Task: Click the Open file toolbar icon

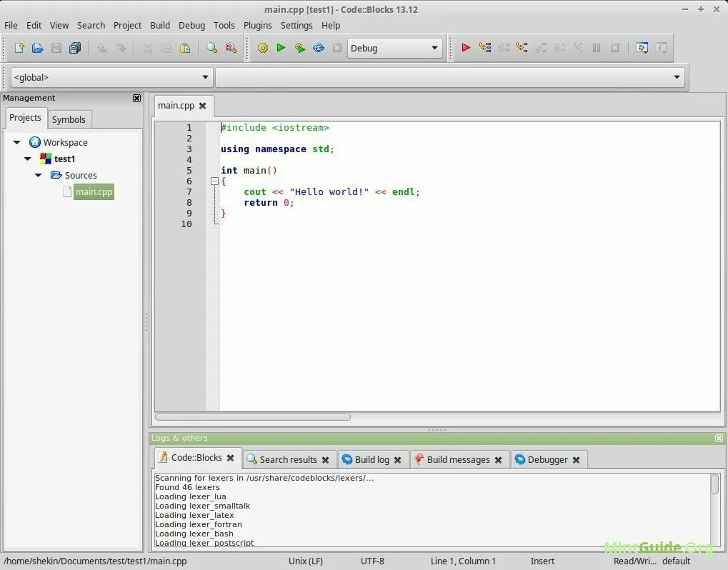Action: 38,48
